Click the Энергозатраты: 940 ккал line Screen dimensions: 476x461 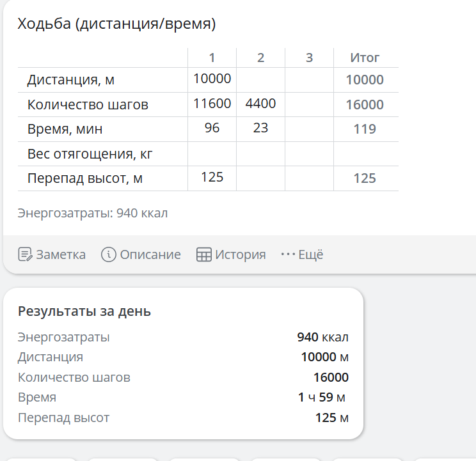[93, 213]
